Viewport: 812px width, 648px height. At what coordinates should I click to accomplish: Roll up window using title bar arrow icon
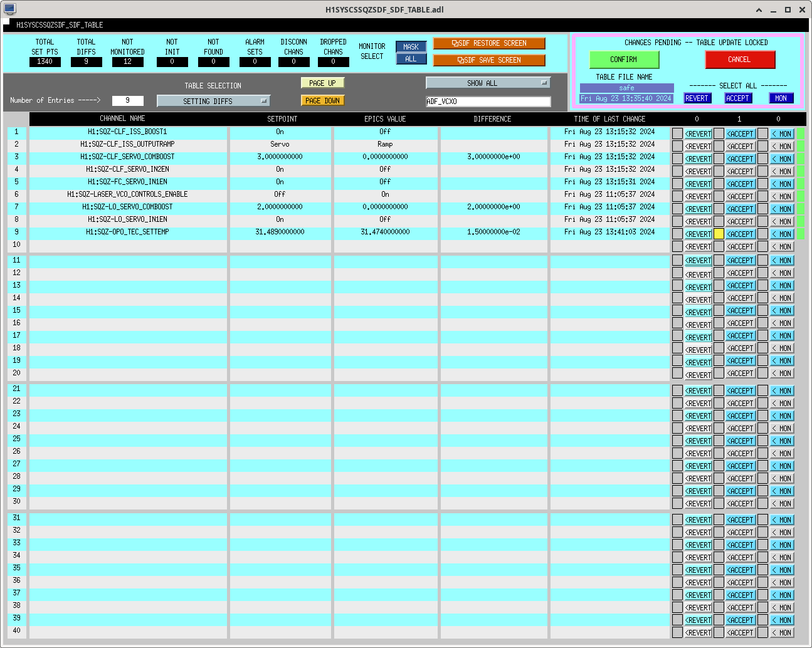[x=759, y=9]
